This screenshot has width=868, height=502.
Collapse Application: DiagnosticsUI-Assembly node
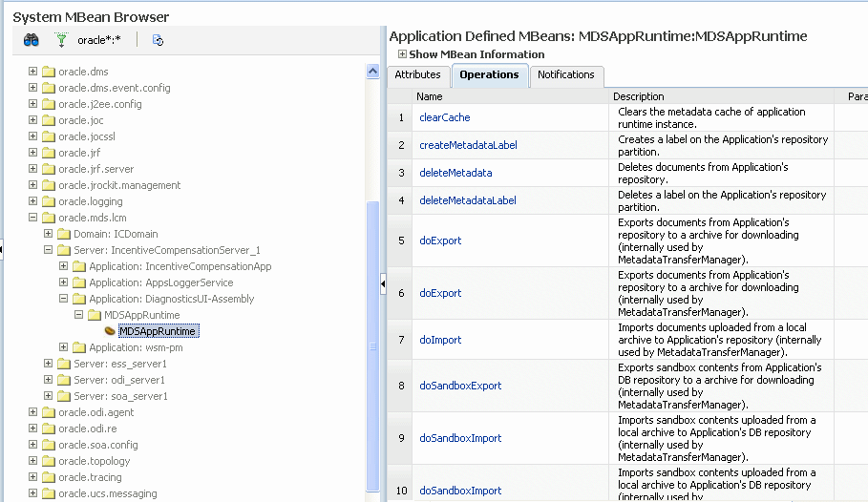[64, 299]
